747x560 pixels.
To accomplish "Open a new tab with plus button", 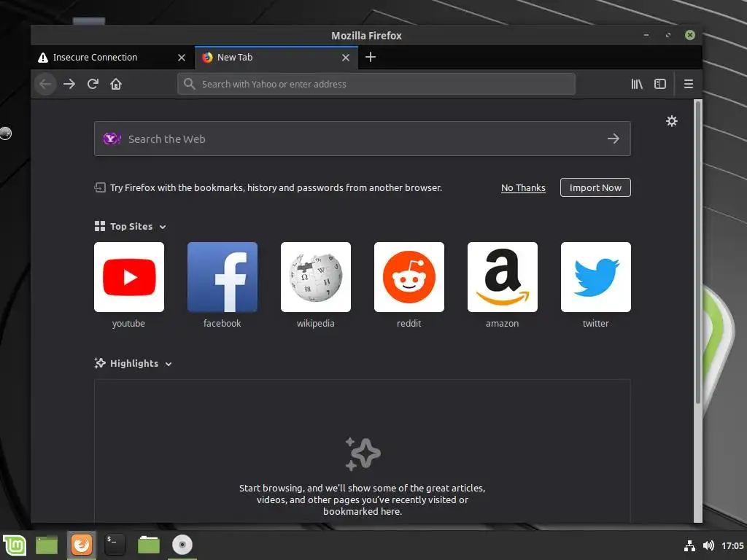I will [370, 57].
